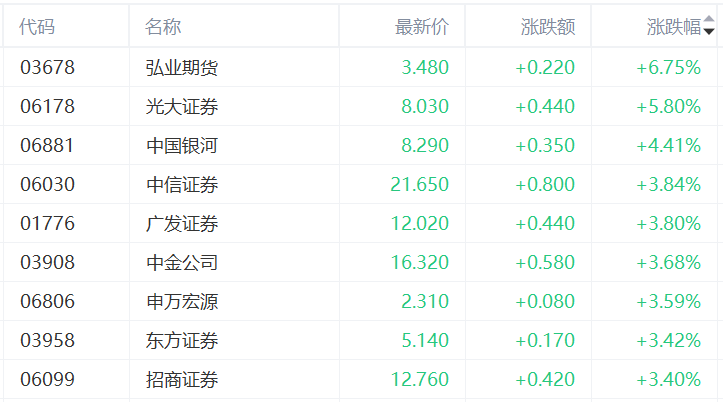Select stock name 申万宏源

(182, 302)
